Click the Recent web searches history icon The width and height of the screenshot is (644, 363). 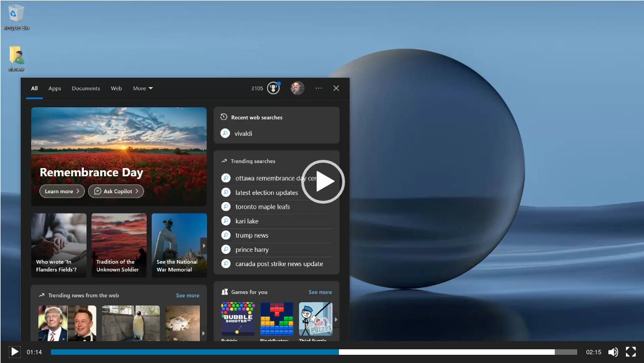click(x=224, y=117)
